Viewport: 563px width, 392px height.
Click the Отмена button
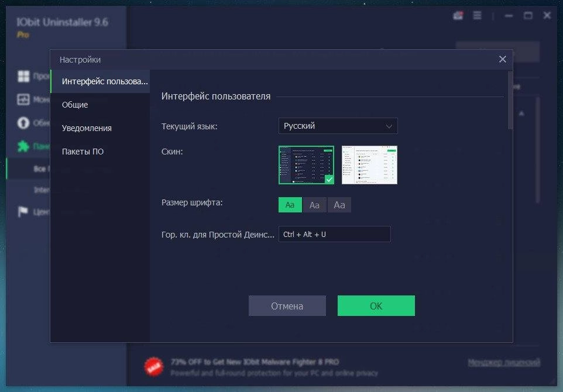click(287, 306)
